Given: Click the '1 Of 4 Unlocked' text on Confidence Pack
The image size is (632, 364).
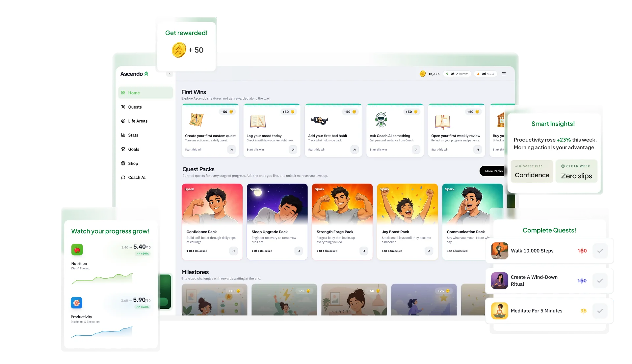Looking at the screenshot, I should point(197,251).
